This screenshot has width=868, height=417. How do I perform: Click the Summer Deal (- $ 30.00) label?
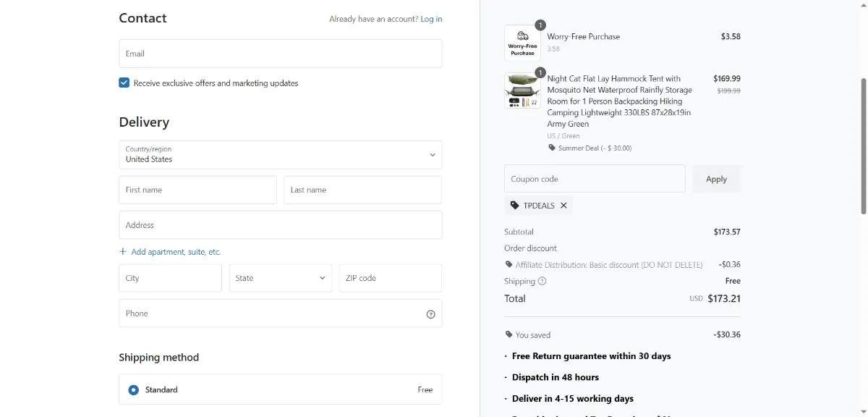coord(595,148)
